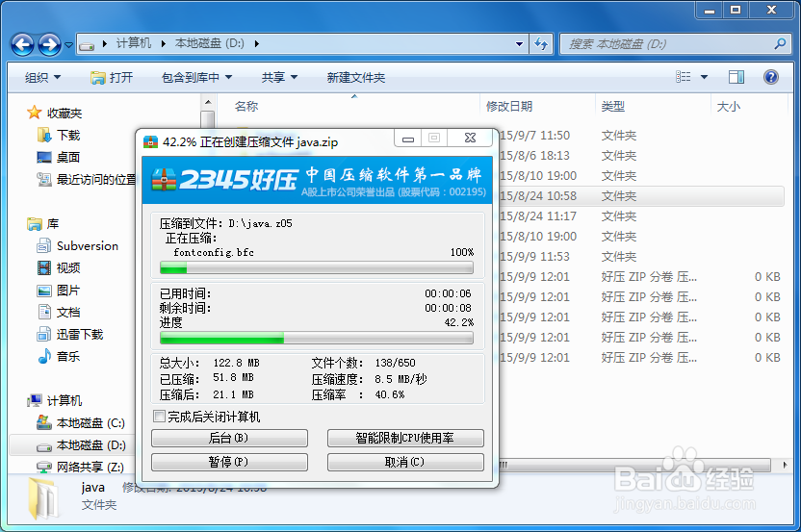
Task: Open the recent pages dropdown beside the forward arrow
Action: point(68,45)
